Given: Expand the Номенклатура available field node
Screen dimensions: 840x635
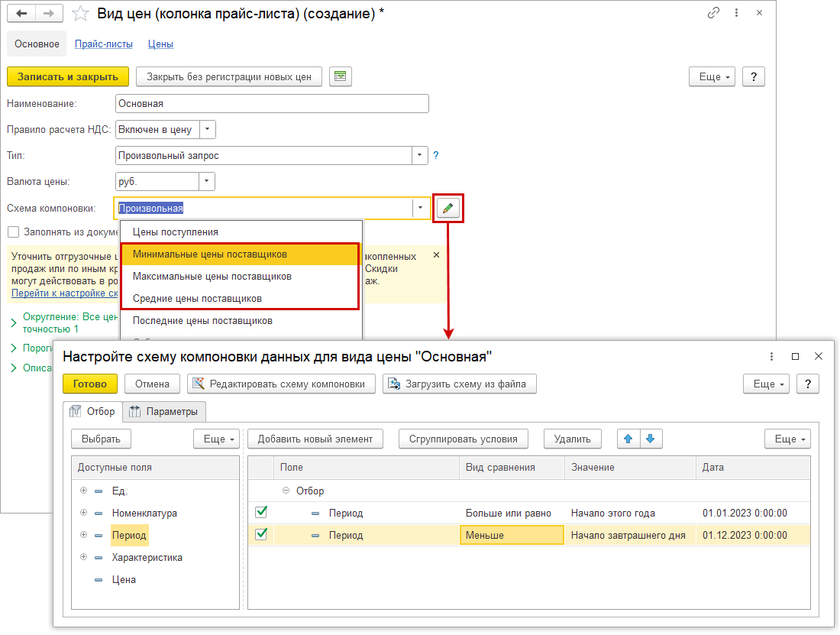Looking at the screenshot, I should coord(83,513).
